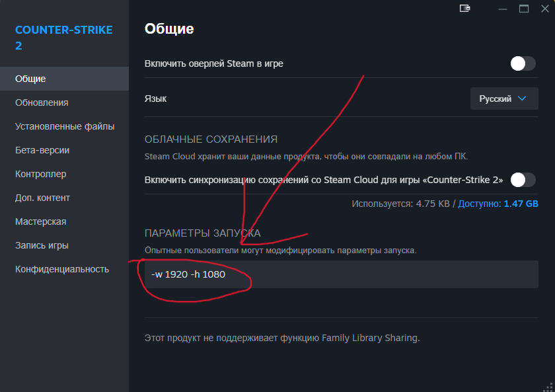555x392 pixels.
Task: Switch to Бета-версии tab
Action: (x=42, y=150)
